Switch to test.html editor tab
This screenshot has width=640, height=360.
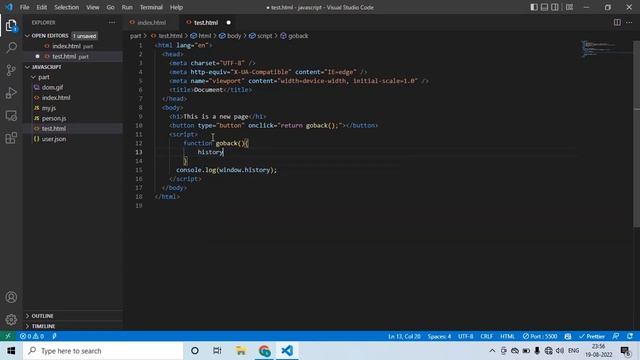[206, 22]
